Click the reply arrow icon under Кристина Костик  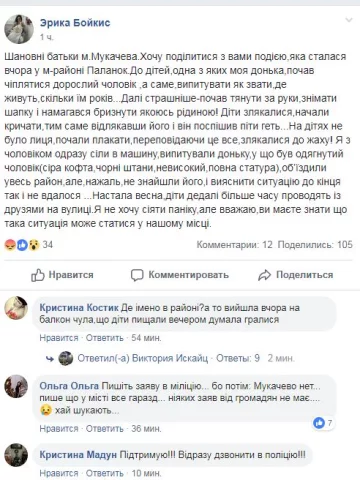pos(50,359)
